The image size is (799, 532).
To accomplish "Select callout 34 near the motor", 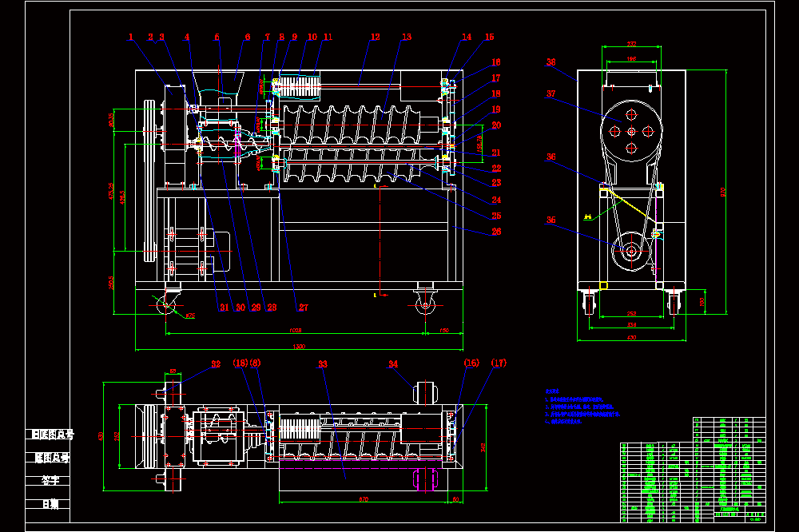I will (x=393, y=364).
